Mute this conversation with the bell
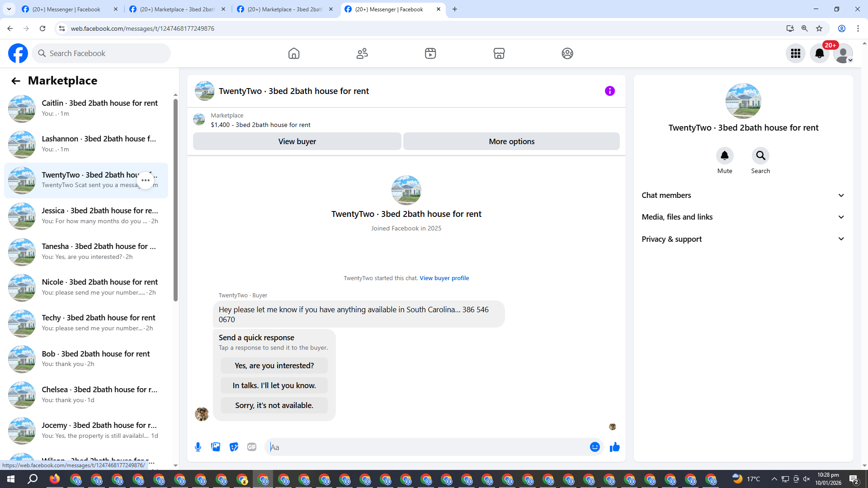 click(x=724, y=156)
